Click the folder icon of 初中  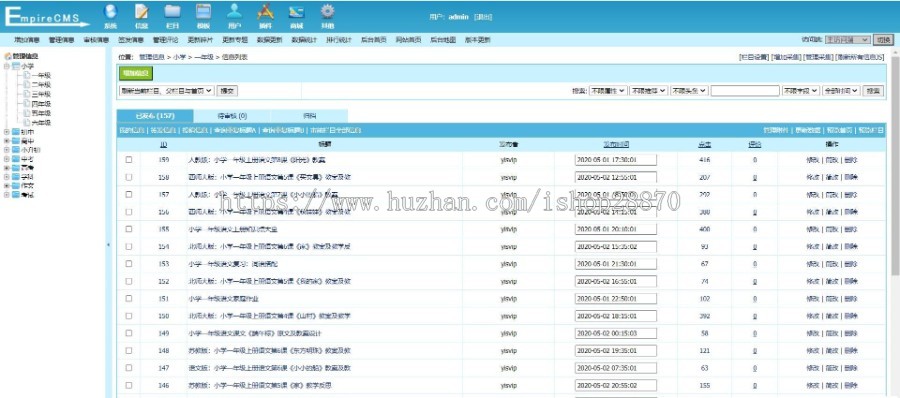tap(15, 132)
